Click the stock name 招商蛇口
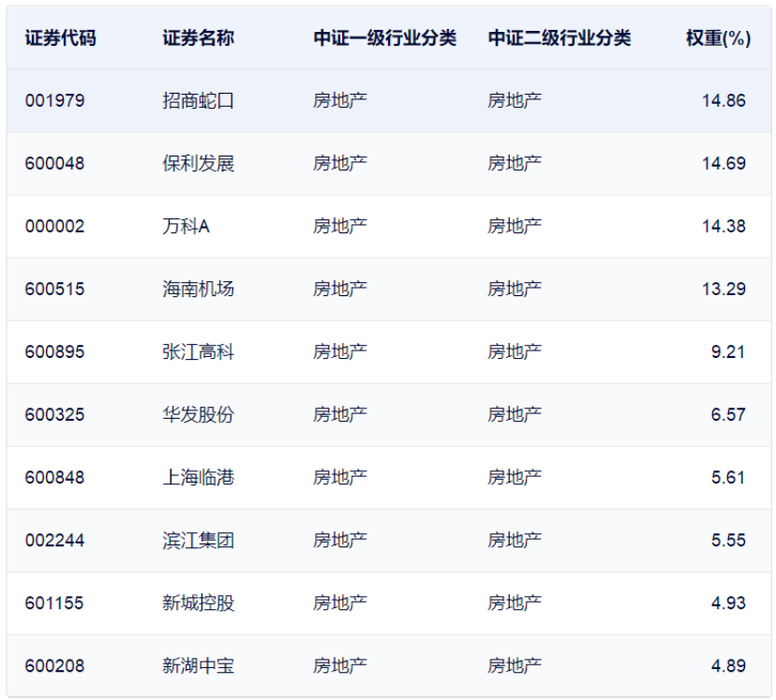This screenshot has height=700, width=776. pyautogui.click(x=198, y=101)
